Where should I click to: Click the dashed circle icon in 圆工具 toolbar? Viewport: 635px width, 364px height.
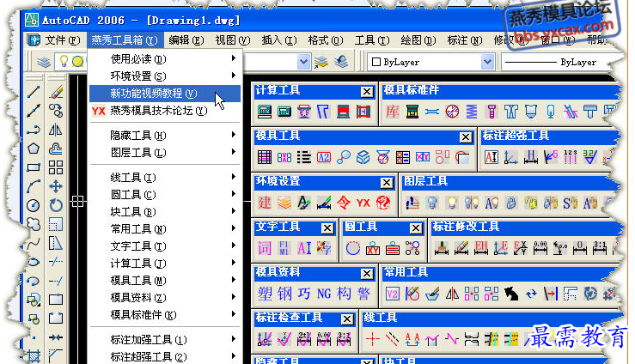coord(353,248)
